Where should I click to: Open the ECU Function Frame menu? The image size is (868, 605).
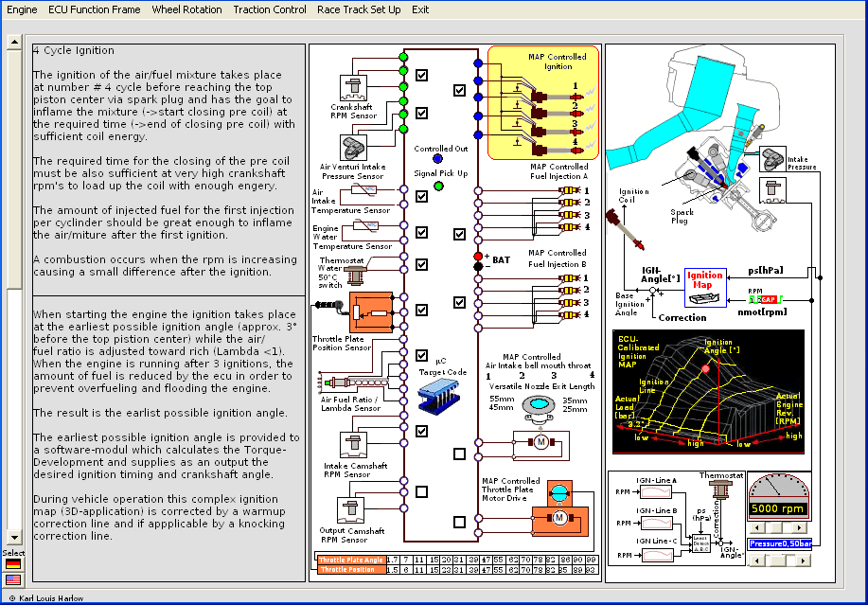coord(94,9)
